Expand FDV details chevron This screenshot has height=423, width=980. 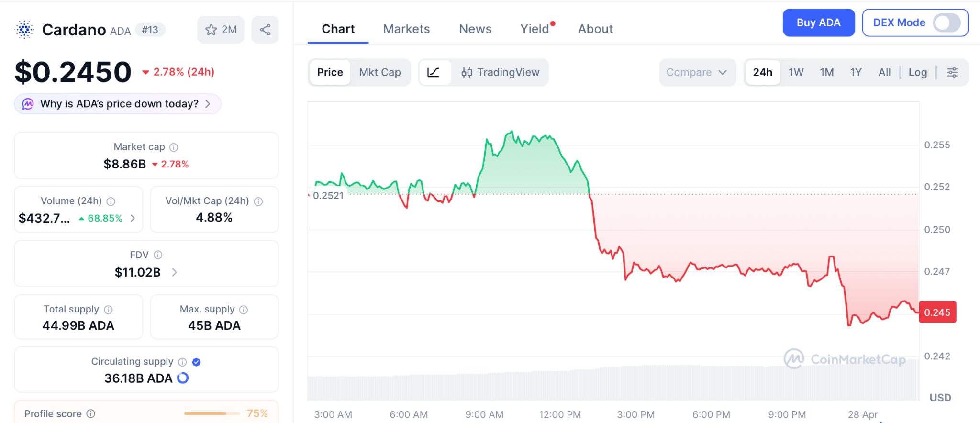point(175,272)
